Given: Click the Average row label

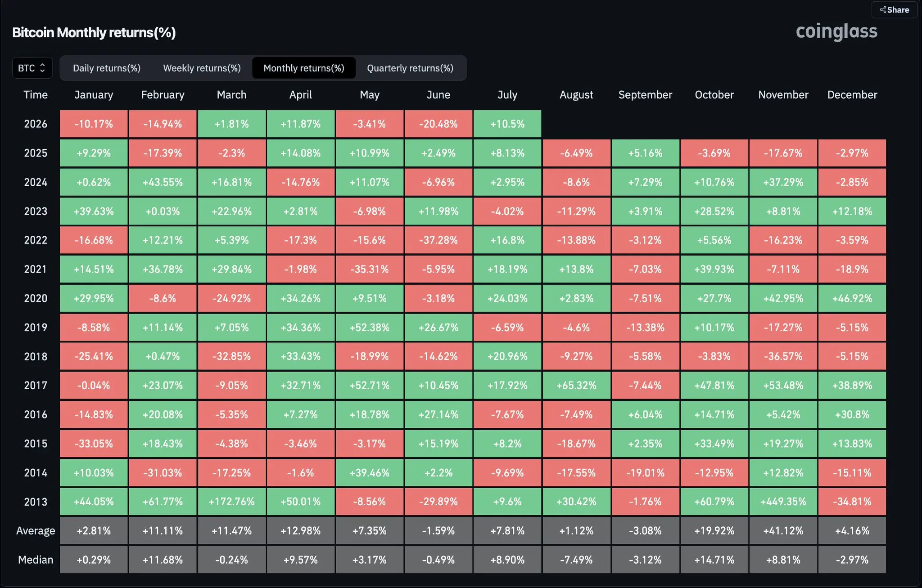Looking at the screenshot, I should click(x=36, y=531).
